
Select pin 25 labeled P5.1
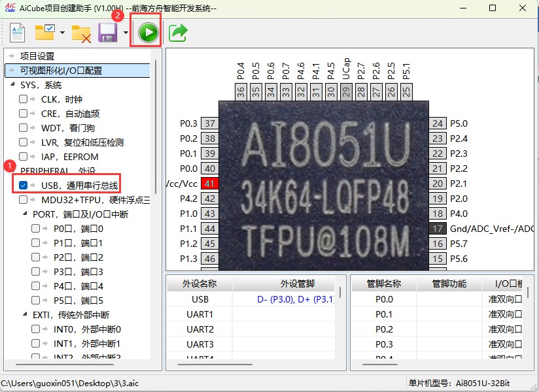(x=406, y=92)
